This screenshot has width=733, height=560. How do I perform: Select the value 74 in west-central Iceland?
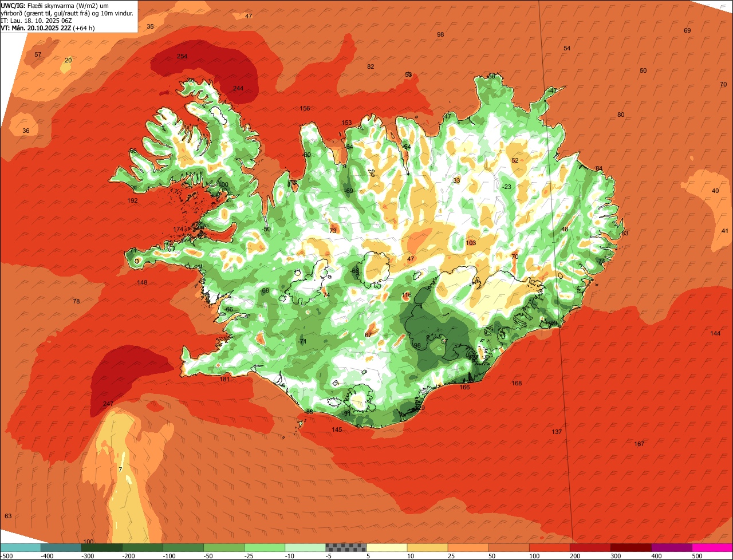click(326, 295)
